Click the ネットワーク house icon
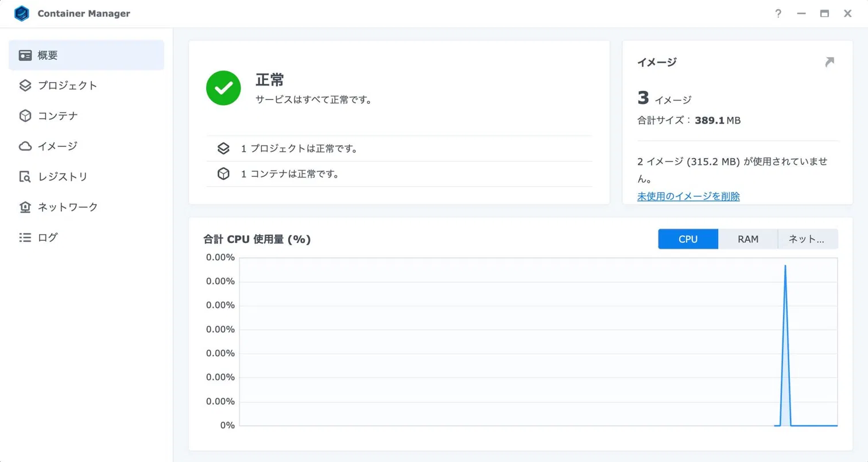The height and width of the screenshot is (462, 868). tap(25, 207)
